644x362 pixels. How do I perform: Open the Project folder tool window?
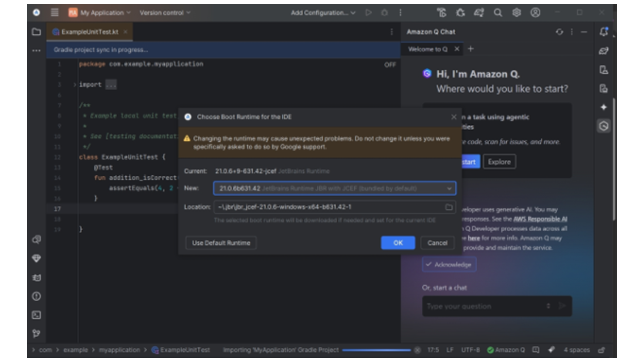[37, 32]
